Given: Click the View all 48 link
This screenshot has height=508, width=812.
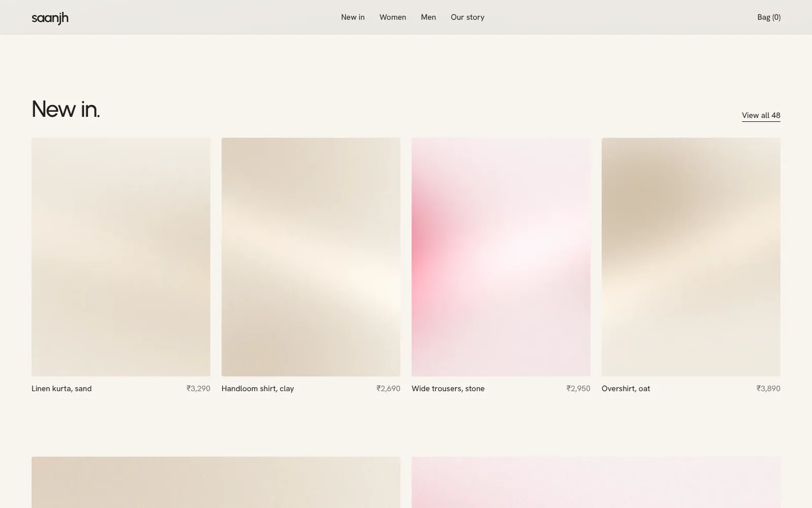Looking at the screenshot, I should (x=761, y=115).
